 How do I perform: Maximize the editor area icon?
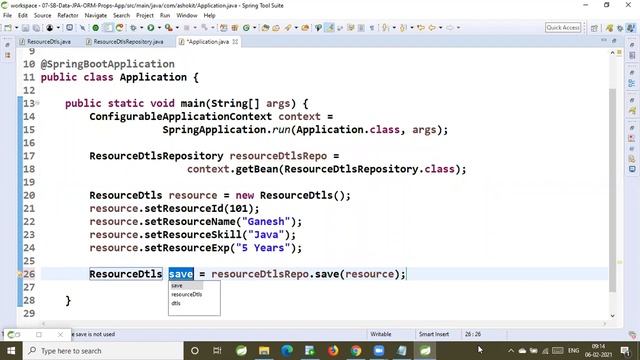pos(614,40)
